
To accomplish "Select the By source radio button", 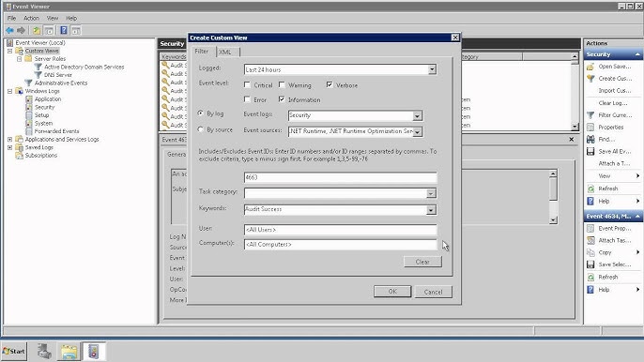I will point(201,129).
